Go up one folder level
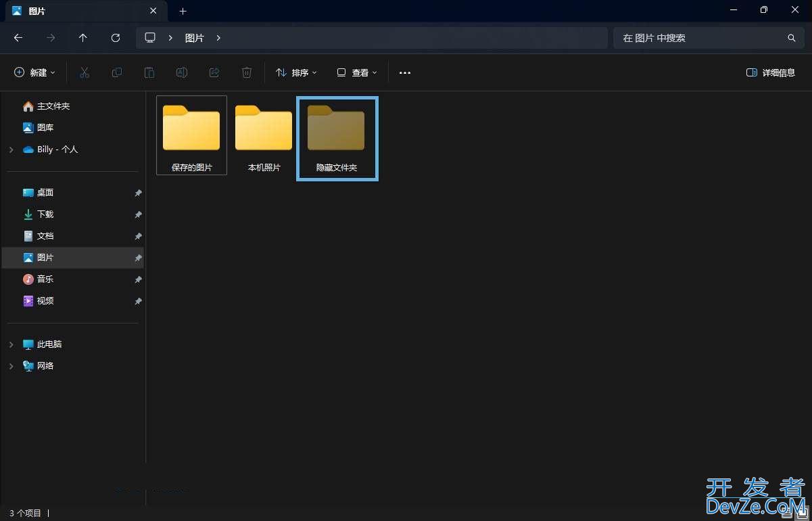This screenshot has height=521, width=812. pyautogui.click(x=83, y=38)
